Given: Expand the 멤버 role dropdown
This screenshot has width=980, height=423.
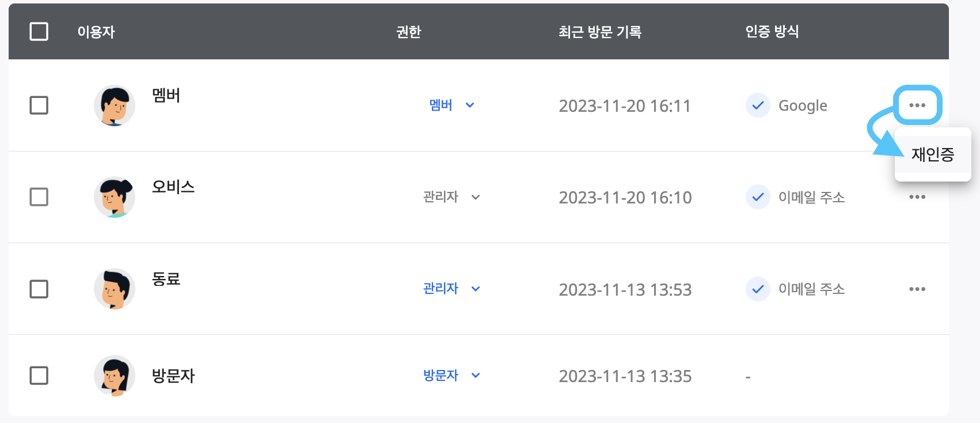Looking at the screenshot, I should coord(452,105).
